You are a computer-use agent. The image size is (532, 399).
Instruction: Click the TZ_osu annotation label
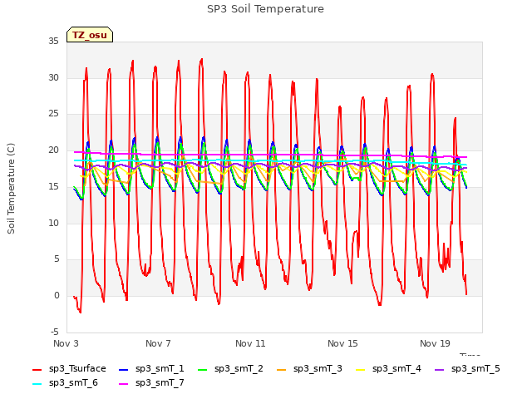click(90, 35)
